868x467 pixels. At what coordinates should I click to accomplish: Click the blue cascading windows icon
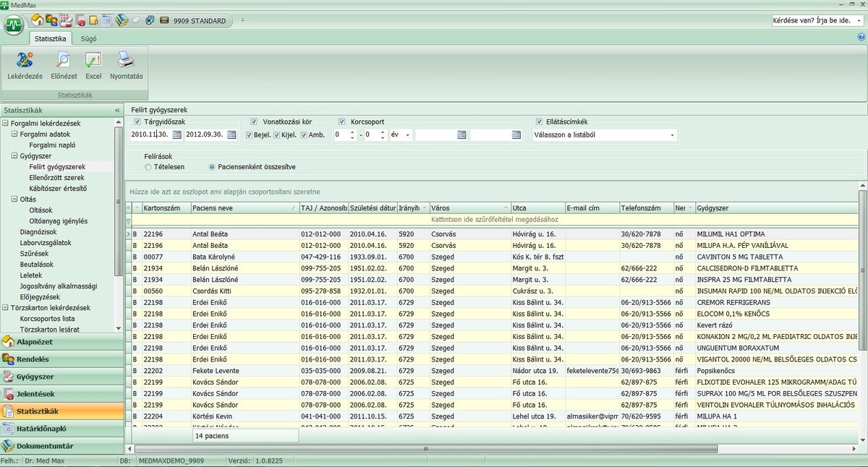[x=150, y=20]
